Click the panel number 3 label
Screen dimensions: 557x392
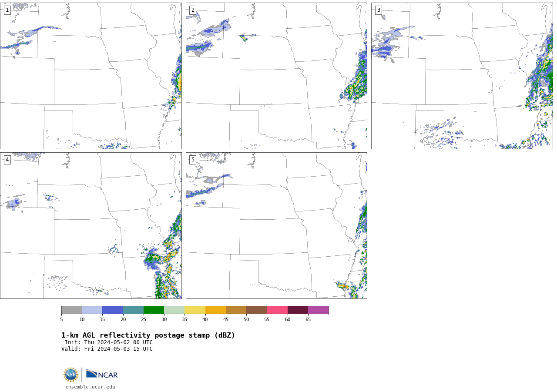point(378,10)
